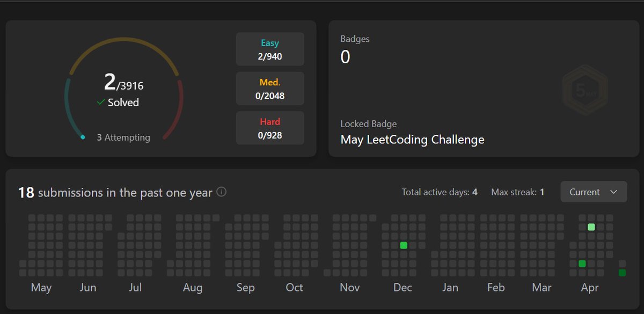Click the Dec month label

(x=402, y=288)
